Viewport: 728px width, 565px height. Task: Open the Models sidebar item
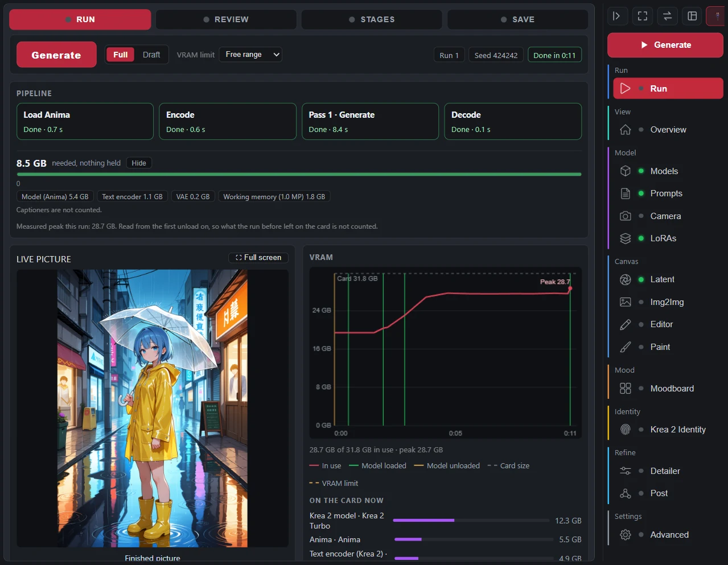click(668, 171)
